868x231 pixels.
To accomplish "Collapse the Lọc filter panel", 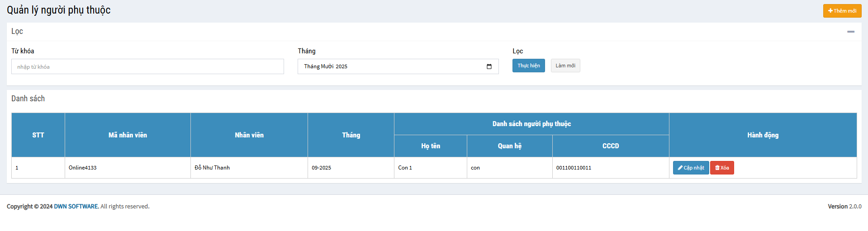I will 850,32.
